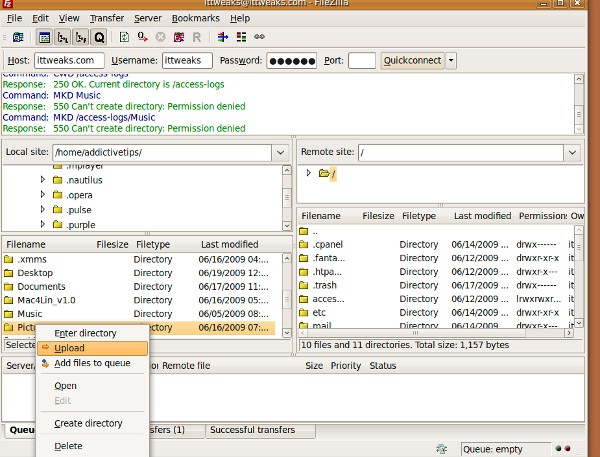600x457 pixels.
Task: Click the queue Priority column header
Action: pyautogui.click(x=346, y=366)
